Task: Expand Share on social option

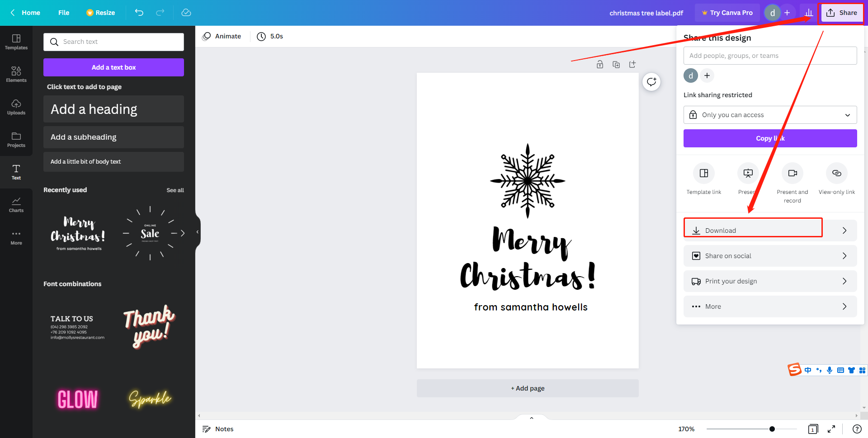Action: pos(770,256)
